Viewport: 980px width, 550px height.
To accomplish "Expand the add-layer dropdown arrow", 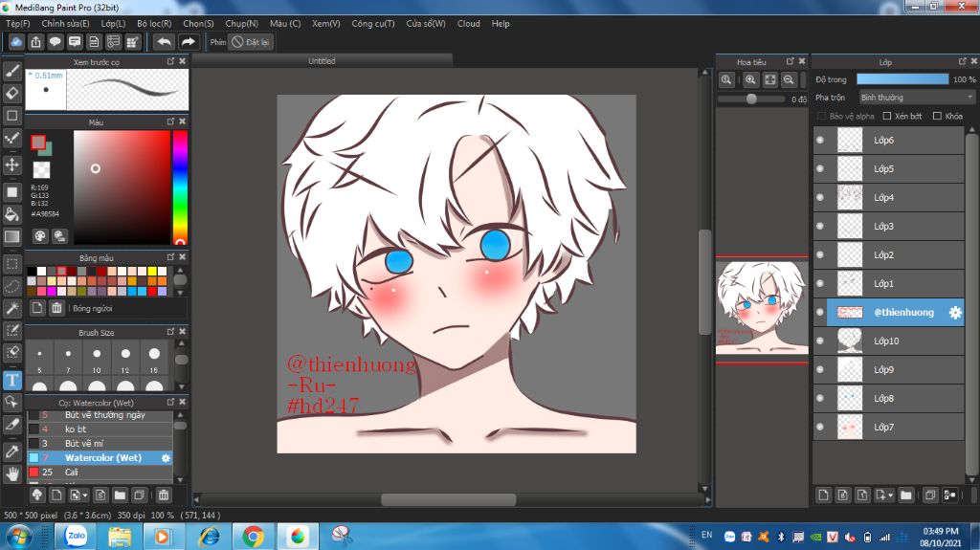I will point(890,495).
